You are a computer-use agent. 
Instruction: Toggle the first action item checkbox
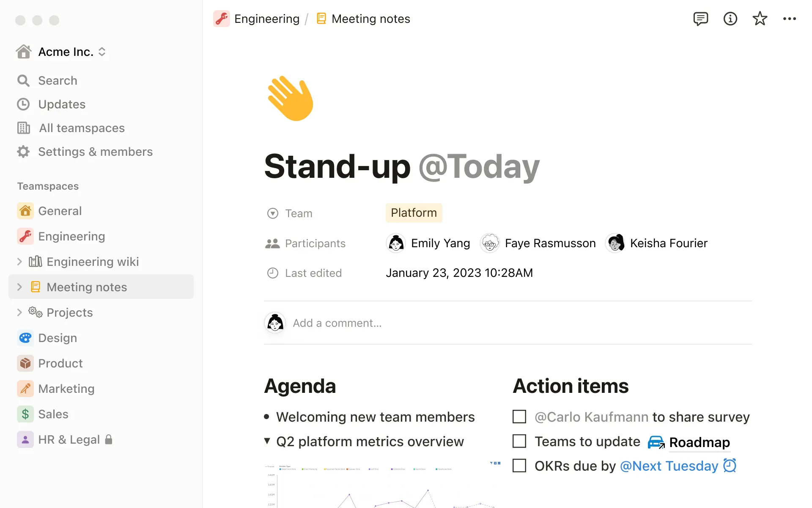click(x=519, y=417)
